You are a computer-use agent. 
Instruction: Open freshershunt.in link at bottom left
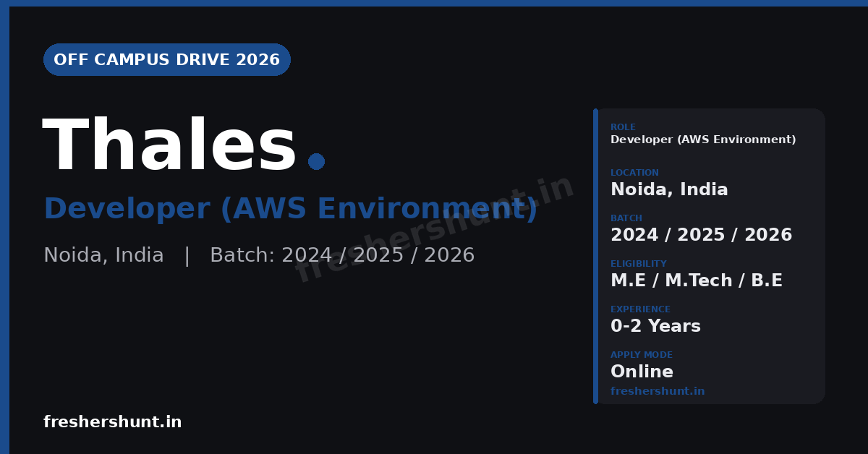[113, 422]
